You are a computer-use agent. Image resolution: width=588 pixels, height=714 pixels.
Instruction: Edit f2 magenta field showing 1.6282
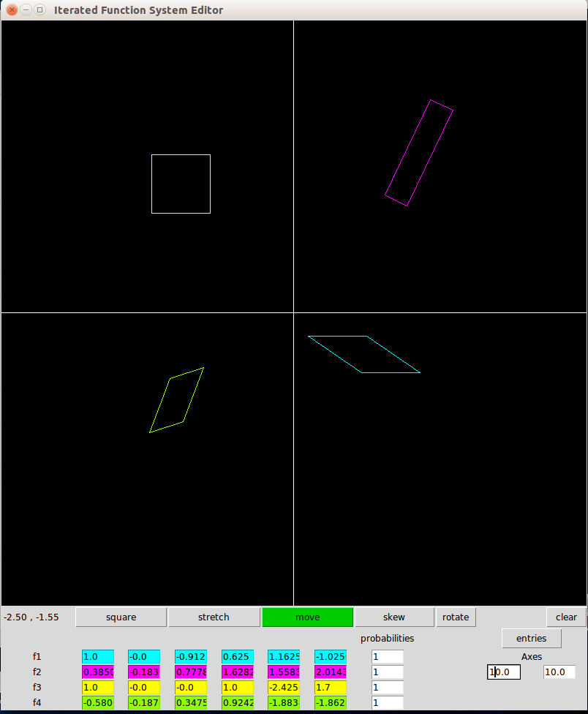[x=238, y=672]
